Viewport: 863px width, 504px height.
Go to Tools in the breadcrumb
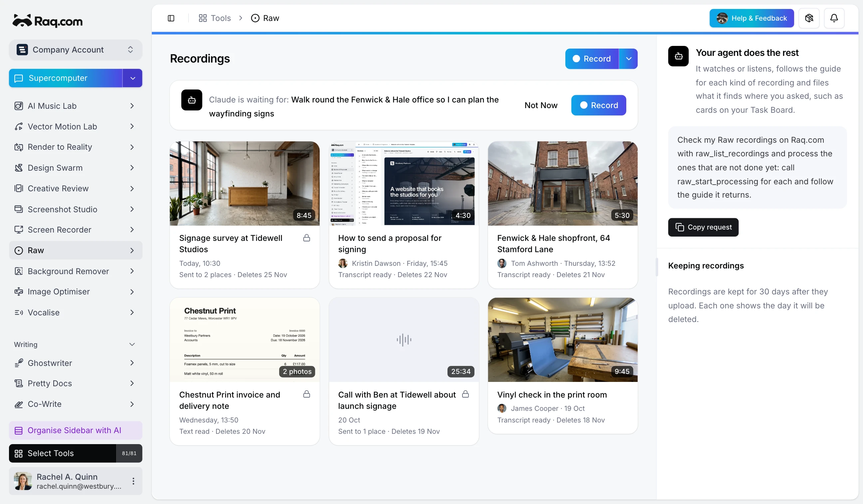pyautogui.click(x=215, y=18)
